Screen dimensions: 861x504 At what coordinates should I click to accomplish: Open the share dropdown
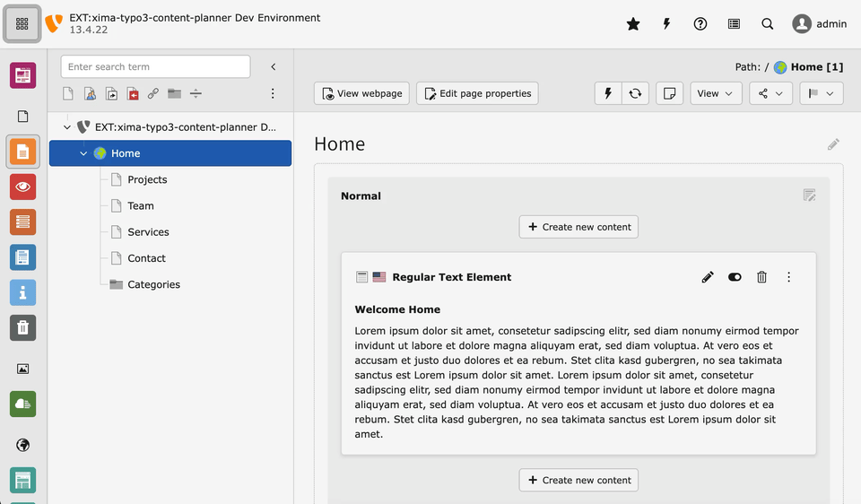pyautogui.click(x=771, y=93)
